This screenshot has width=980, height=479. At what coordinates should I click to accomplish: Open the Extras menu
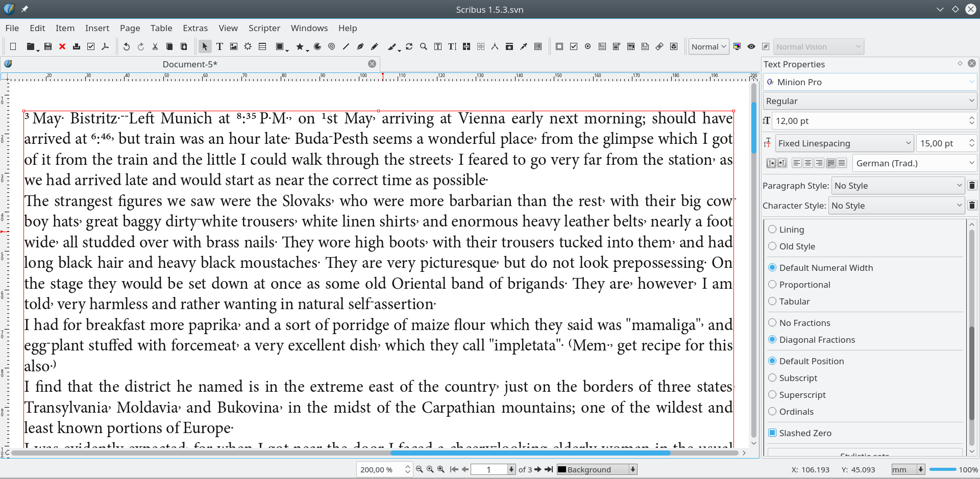[x=195, y=28]
